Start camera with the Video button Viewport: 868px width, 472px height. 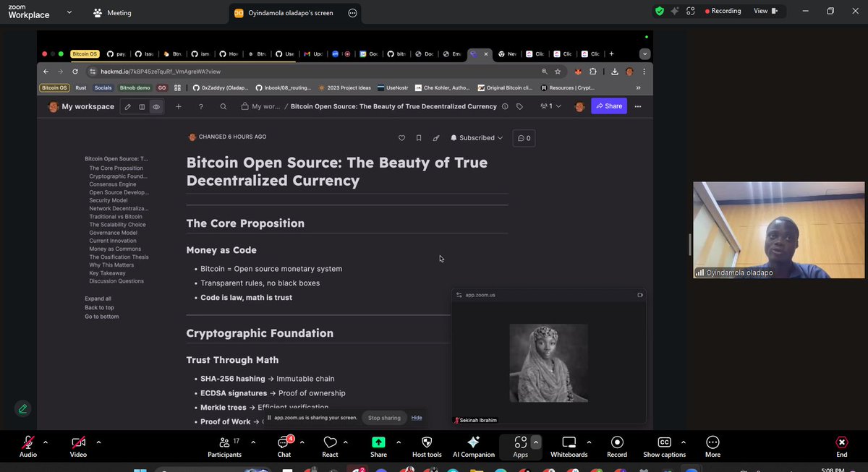click(78, 445)
